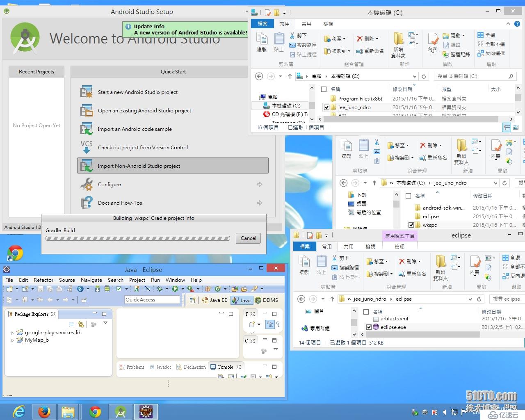525x420 pixels.
Task: Open Firefox from the taskbar
Action: (44, 411)
